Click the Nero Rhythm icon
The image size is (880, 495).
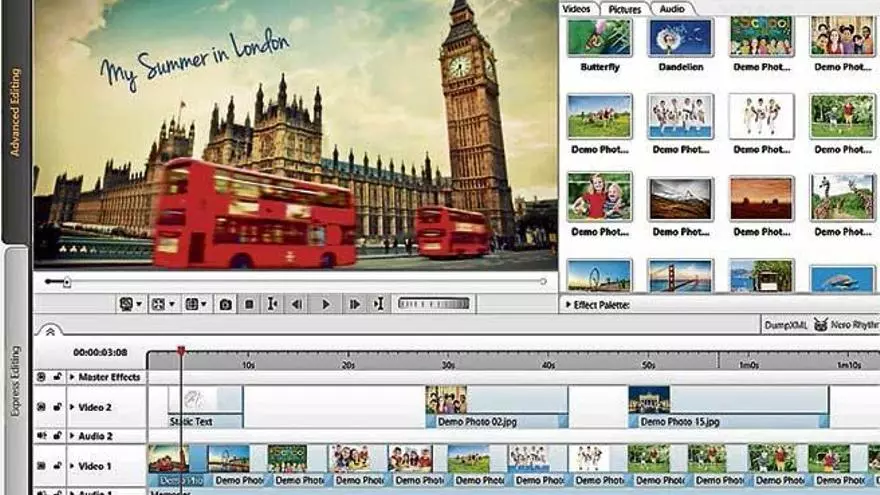point(820,325)
